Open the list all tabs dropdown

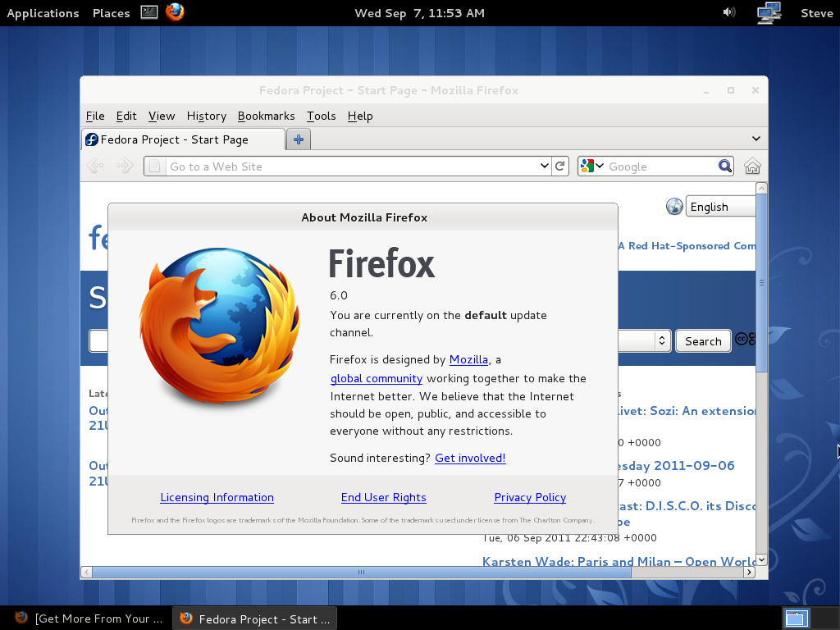(756, 139)
